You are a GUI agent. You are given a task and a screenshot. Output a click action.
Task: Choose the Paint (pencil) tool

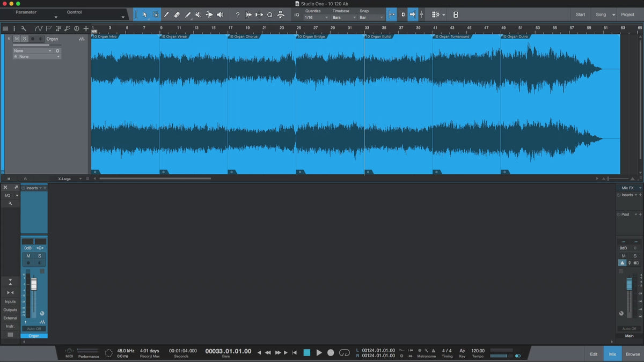[x=187, y=14]
